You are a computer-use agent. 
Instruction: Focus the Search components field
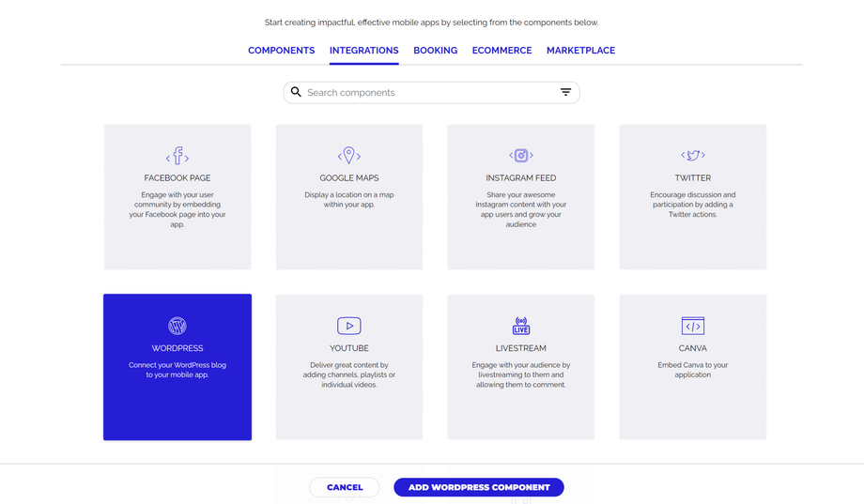431,93
